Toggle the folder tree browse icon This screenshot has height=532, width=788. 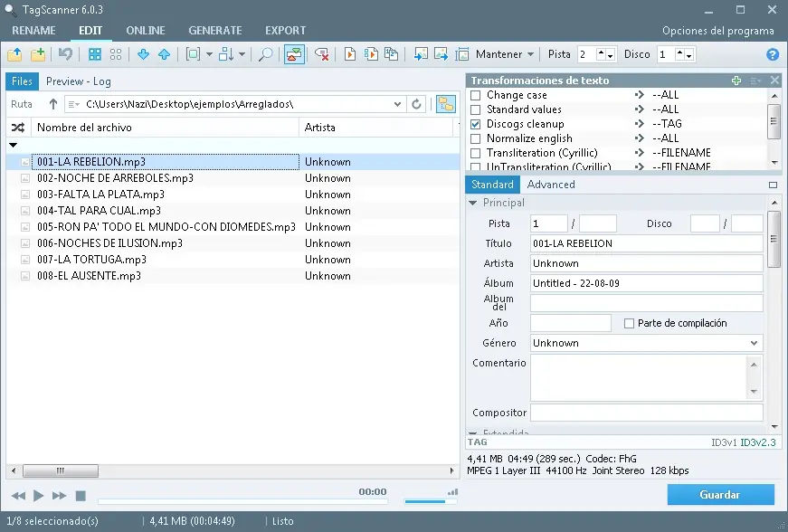(x=446, y=104)
